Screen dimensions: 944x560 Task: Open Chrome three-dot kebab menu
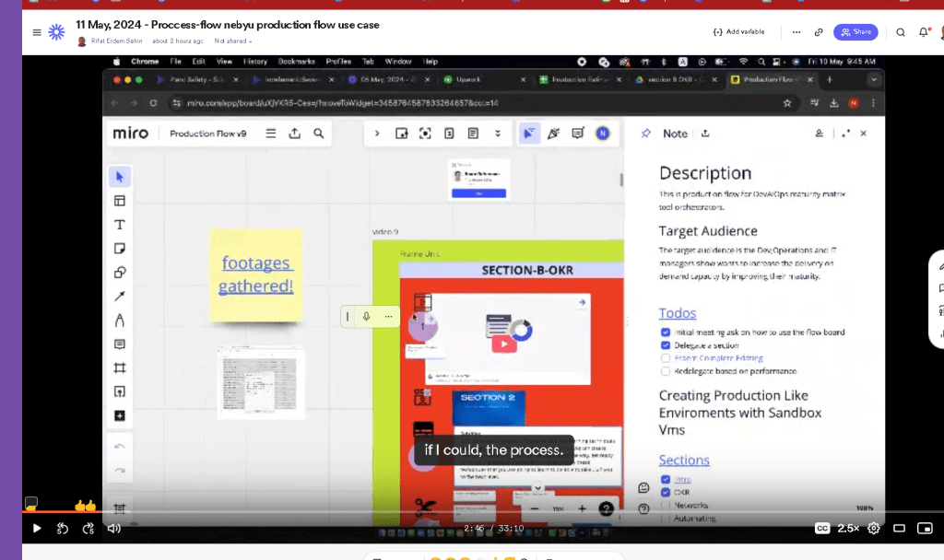pyautogui.click(x=874, y=103)
